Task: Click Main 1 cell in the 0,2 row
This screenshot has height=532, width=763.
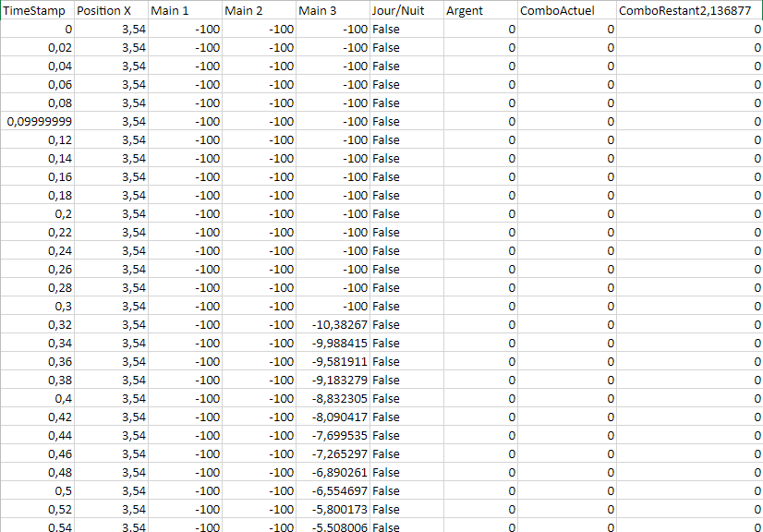Action: point(186,214)
